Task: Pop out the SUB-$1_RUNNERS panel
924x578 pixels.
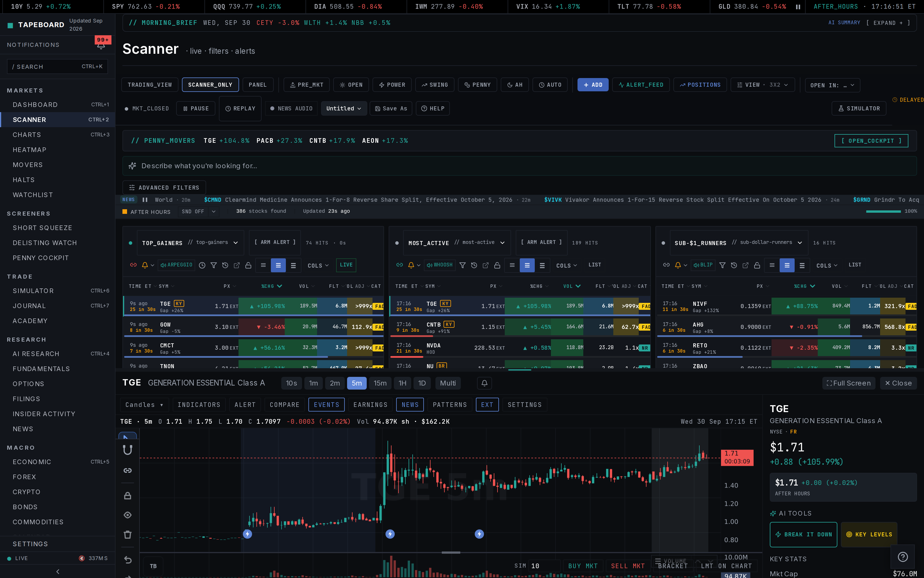Action: point(745,265)
